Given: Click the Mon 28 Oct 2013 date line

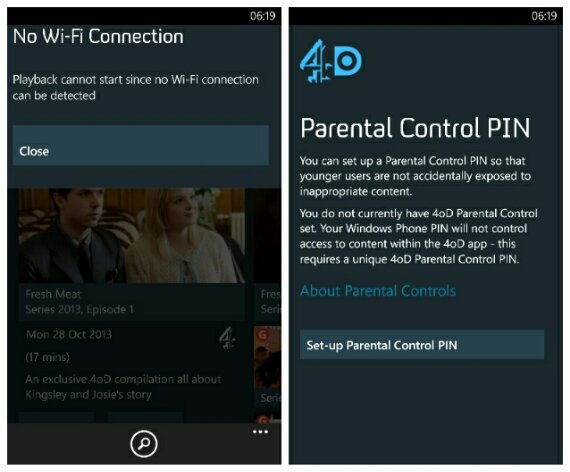Looking at the screenshot, I should pyautogui.click(x=69, y=335).
